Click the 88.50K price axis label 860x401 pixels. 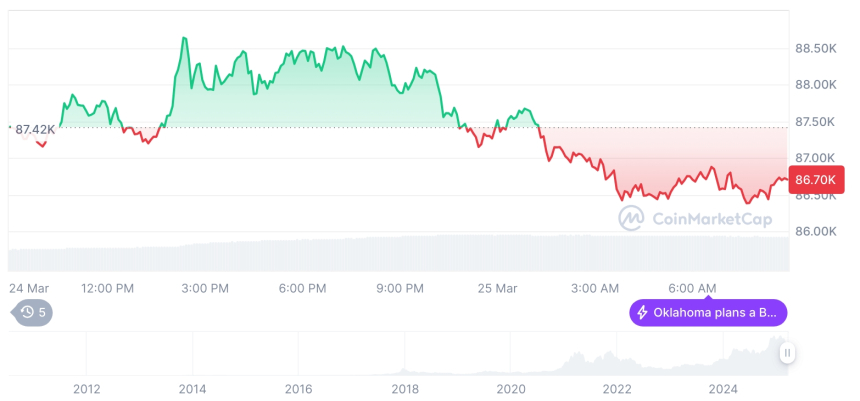click(816, 48)
